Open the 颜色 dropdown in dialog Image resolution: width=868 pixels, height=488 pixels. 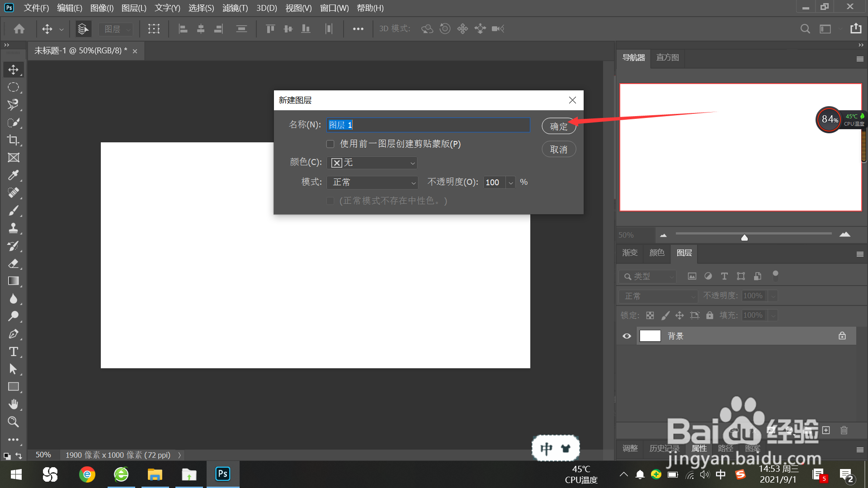[372, 163]
